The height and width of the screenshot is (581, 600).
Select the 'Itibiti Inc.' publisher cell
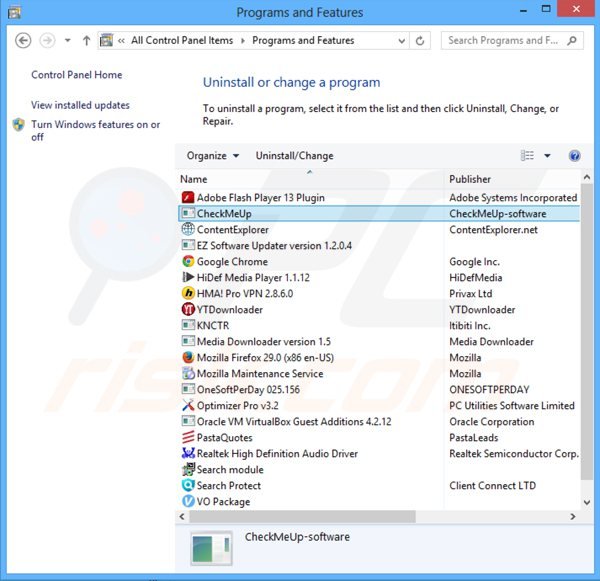470,326
